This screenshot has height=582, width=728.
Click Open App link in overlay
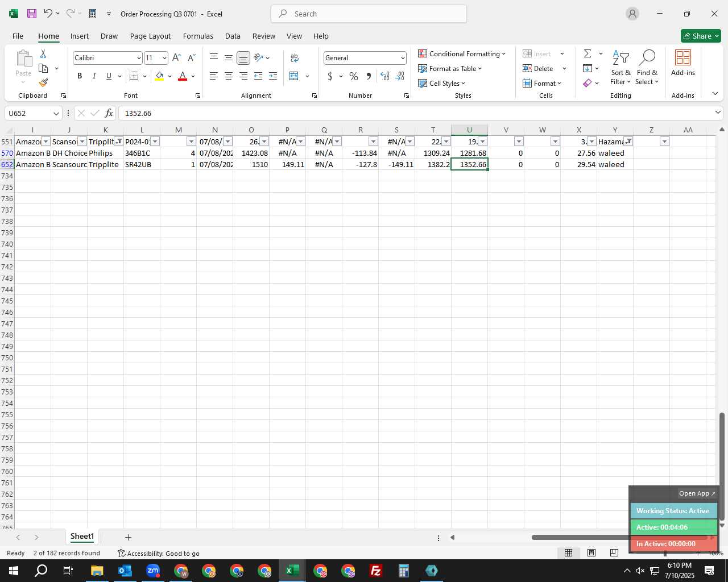point(697,493)
